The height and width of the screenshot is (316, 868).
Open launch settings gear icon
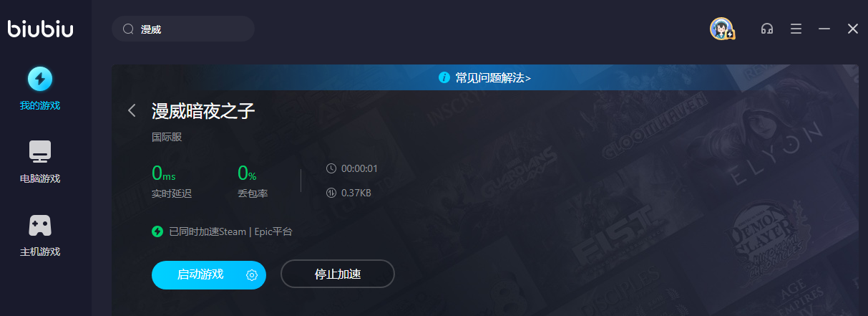[251, 274]
